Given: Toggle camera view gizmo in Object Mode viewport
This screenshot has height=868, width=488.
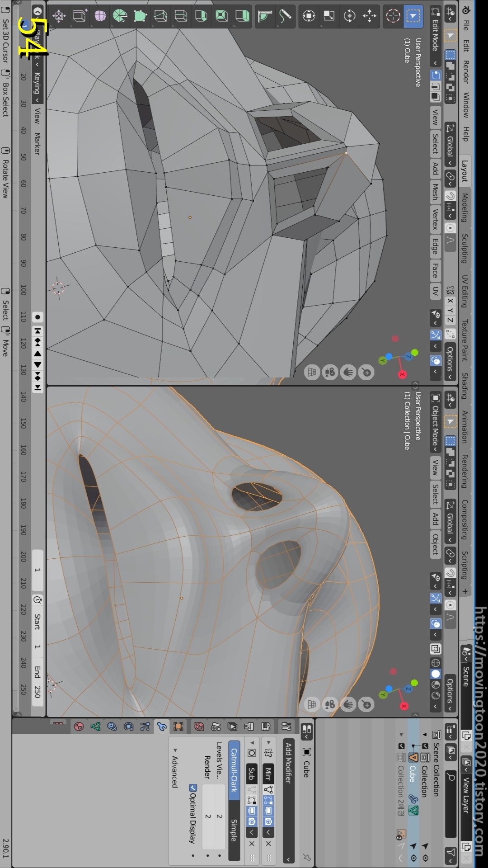Looking at the screenshot, I should (330, 704).
